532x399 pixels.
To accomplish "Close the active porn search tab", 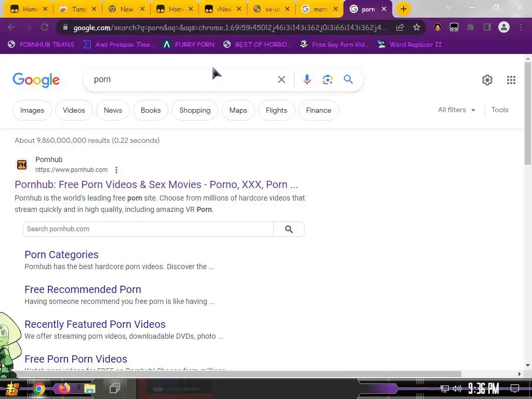I will (x=384, y=9).
